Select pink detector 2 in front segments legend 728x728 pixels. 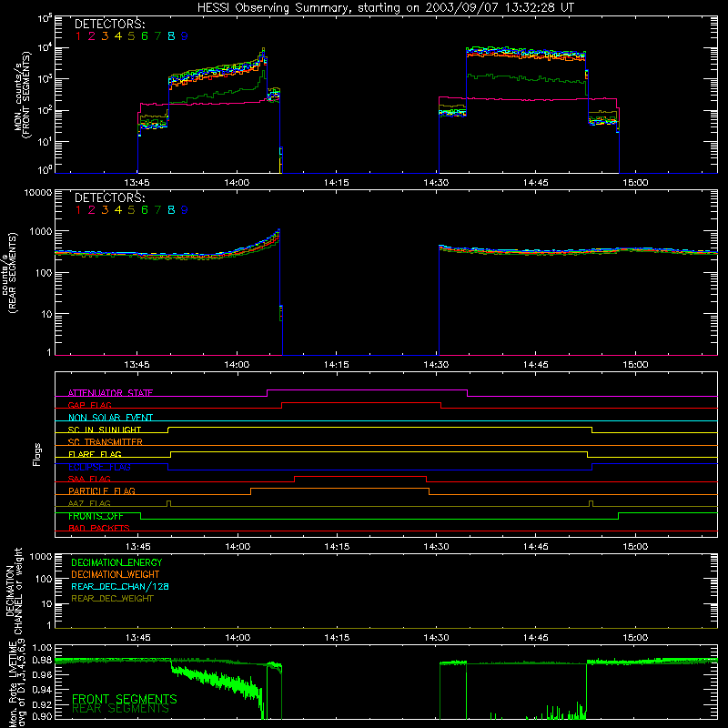click(x=92, y=36)
